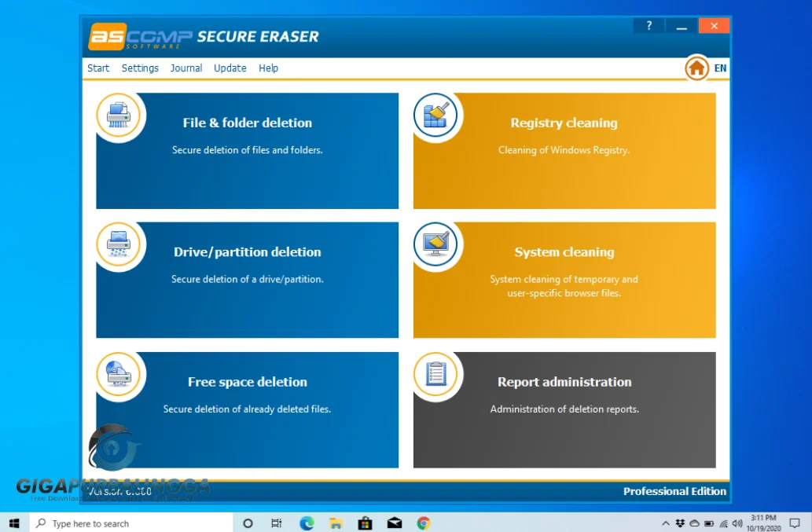The image size is (812, 532).
Task: Click the SECURE ERASER title text
Action: click(x=258, y=36)
